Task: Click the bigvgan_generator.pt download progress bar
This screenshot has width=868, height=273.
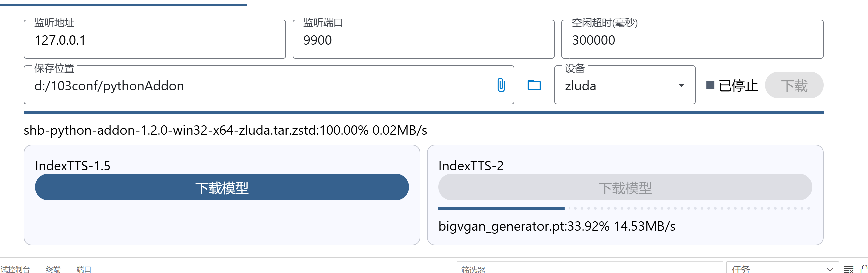Action: click(625, 208)
